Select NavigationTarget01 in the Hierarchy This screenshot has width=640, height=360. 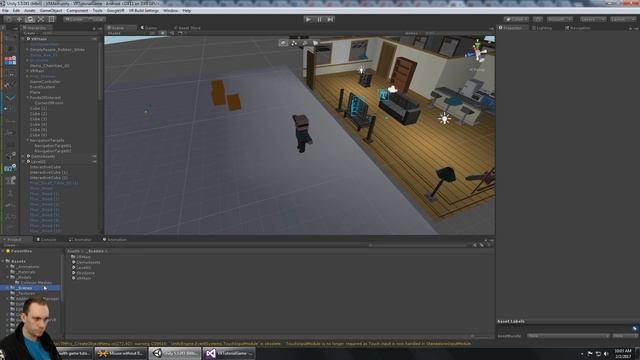[x=53, y=145]
